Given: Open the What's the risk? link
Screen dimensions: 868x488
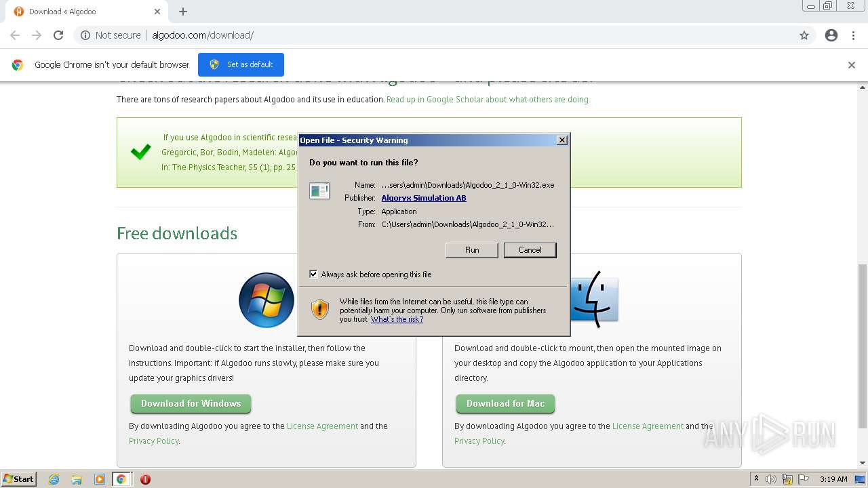Looking at the screenshot, I should point(397,319).
